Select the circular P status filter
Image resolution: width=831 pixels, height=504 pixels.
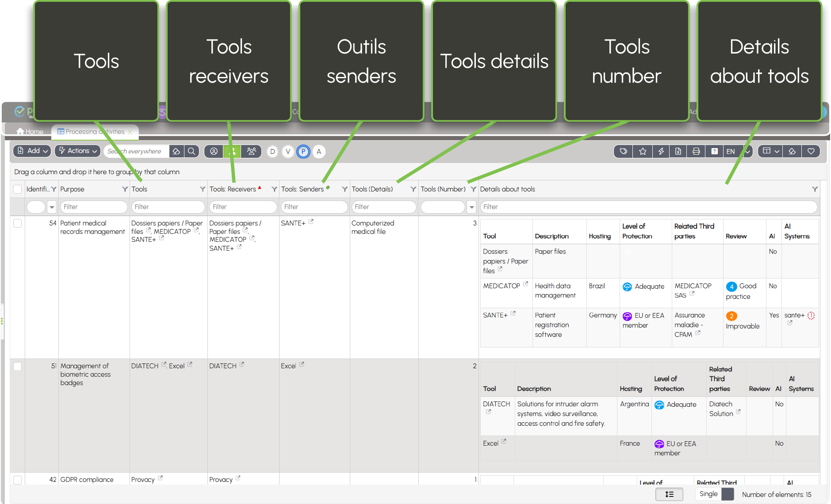(x=303, y=152)
